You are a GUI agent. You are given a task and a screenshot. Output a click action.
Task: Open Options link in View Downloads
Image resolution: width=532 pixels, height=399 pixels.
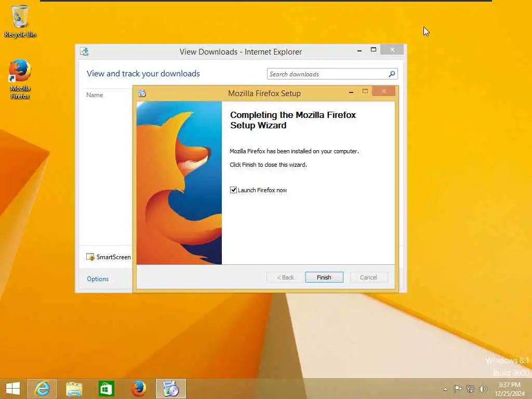click(98, 278)
